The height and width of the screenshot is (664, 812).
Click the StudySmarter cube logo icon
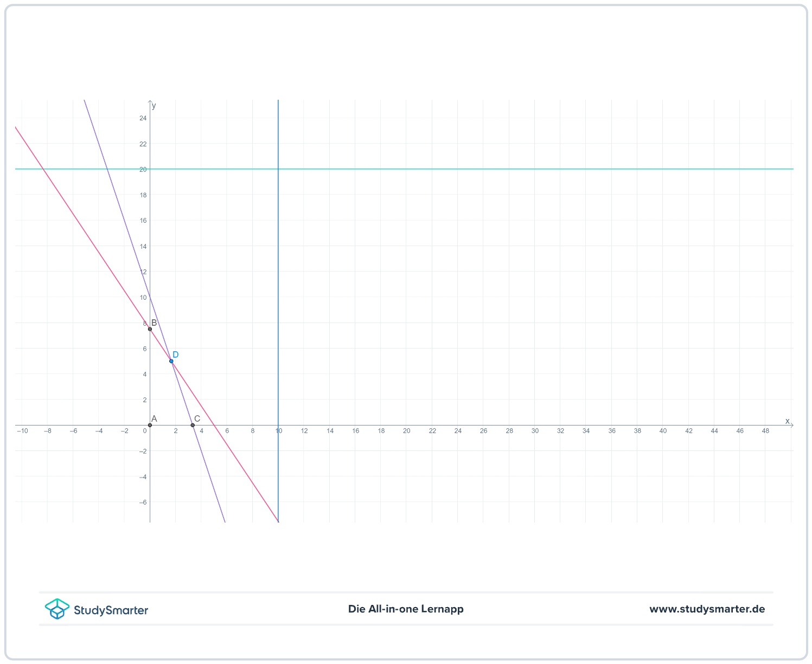point(57,609)
